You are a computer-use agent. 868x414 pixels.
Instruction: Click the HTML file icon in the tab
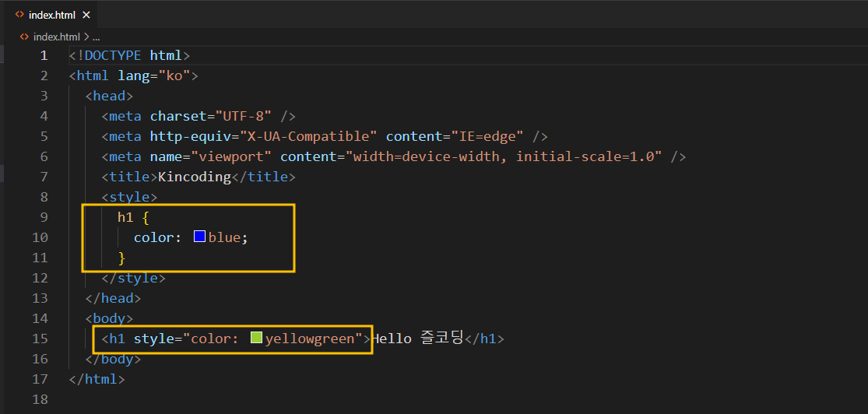(20, 15)
